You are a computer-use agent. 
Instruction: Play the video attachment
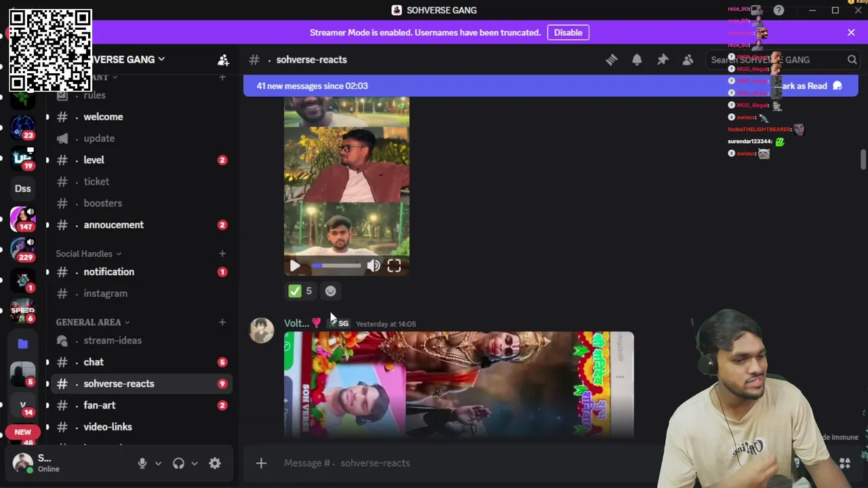tap(295, 266)
